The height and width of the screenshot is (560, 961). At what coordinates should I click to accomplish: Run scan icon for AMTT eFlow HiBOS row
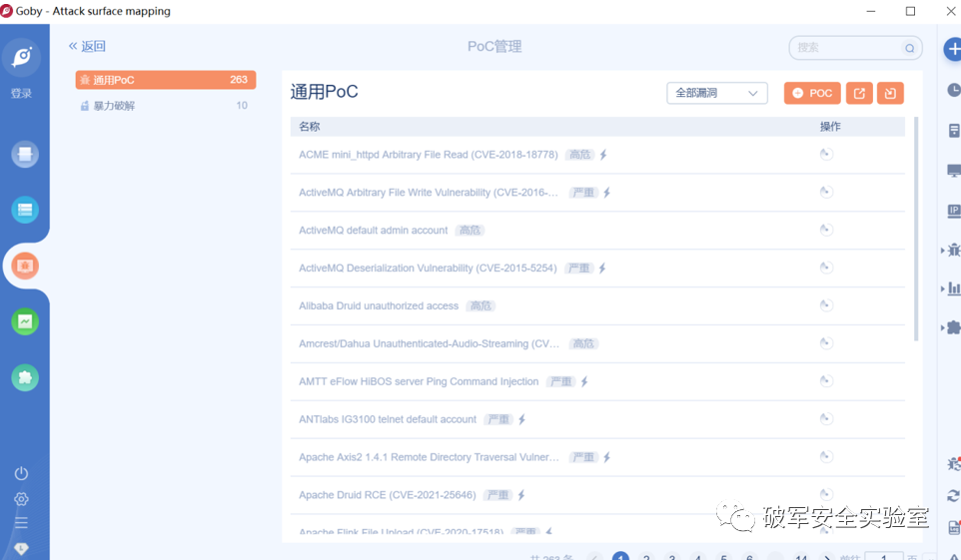[x=826, y=380]
